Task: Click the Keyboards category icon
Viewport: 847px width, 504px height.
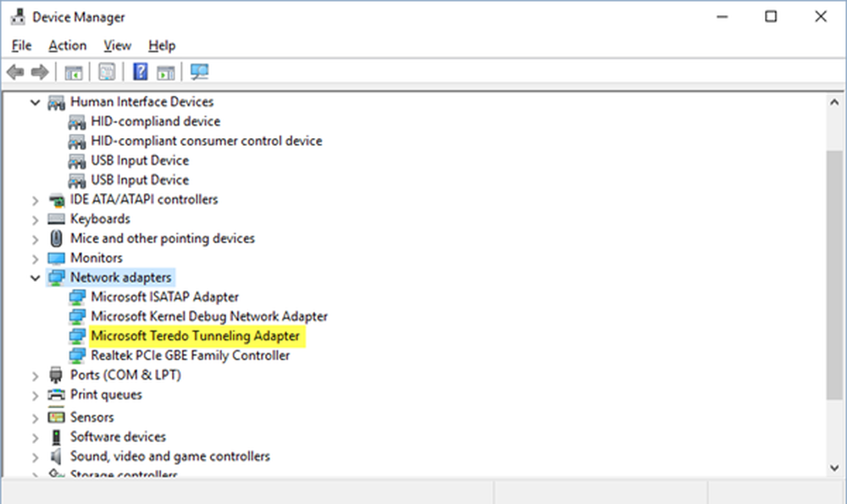Action: [56, 219]
